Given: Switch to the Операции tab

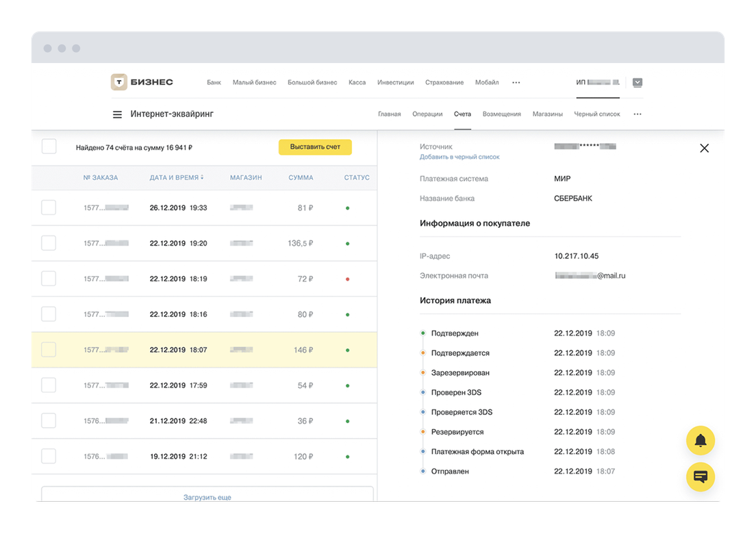Looking at the screenshot, I should pos(427,114).
